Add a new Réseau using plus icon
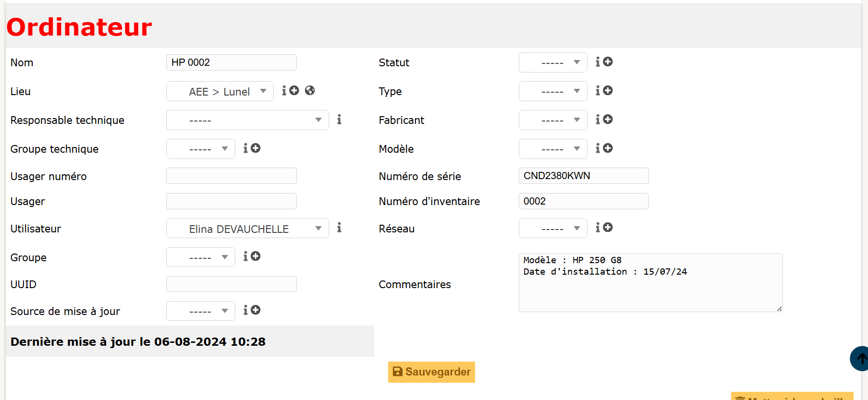This screenshot has width=868, height=400. 608,228
